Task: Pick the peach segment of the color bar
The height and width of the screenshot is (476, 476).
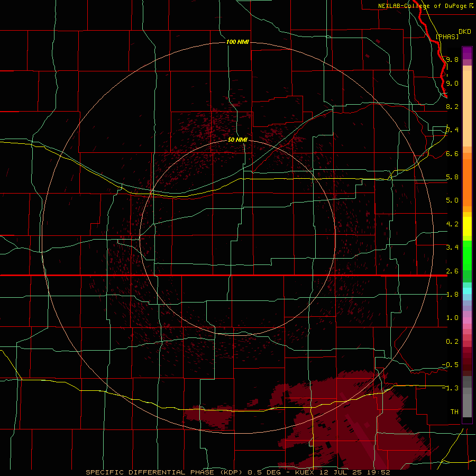Action: coord(467,108)
